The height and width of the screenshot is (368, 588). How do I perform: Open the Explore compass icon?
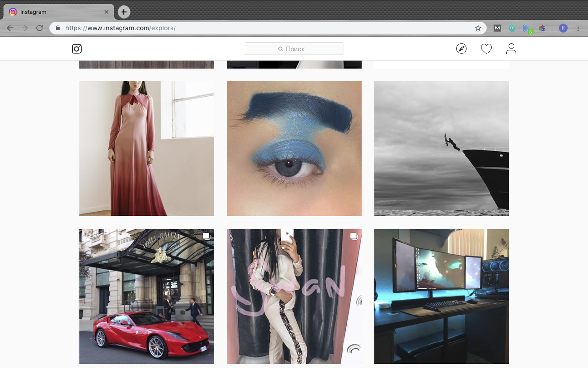(461, 49)
